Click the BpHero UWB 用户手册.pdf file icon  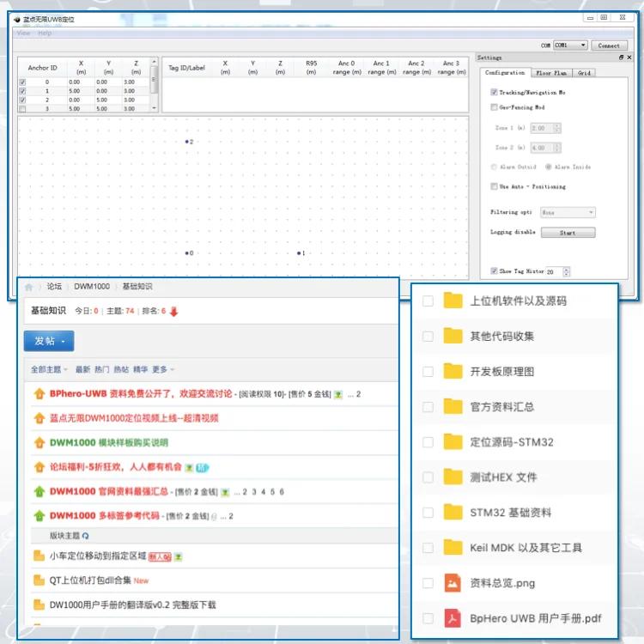click(x=453, y=618)
